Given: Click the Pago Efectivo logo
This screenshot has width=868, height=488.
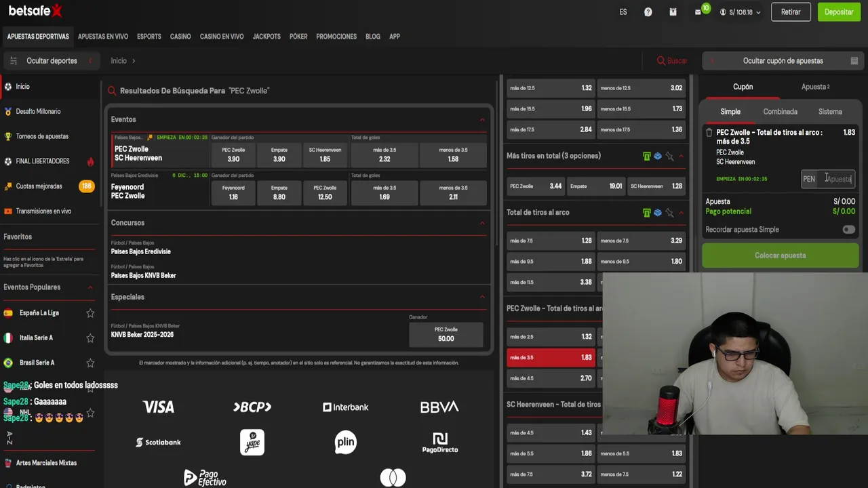Looking at the screenshot, I should (204, 478).
